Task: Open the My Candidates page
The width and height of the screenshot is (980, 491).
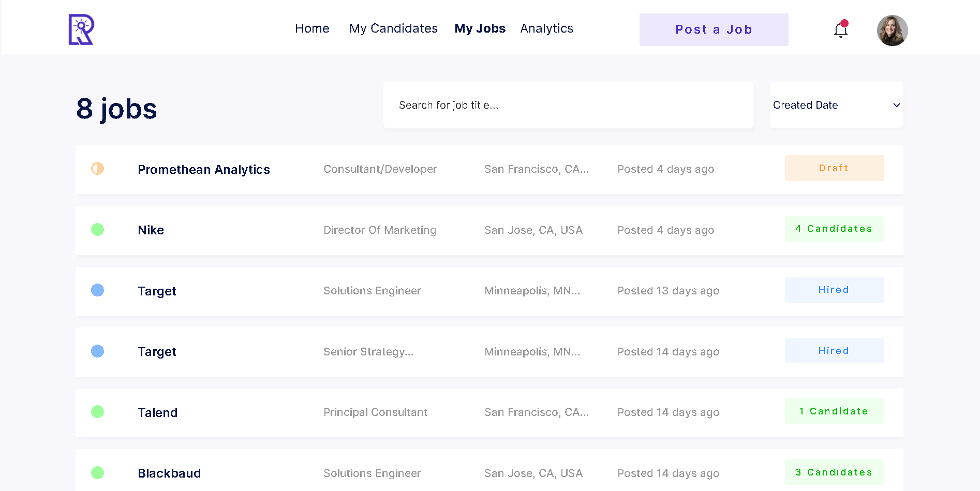Action: click(x=393, y=28)
